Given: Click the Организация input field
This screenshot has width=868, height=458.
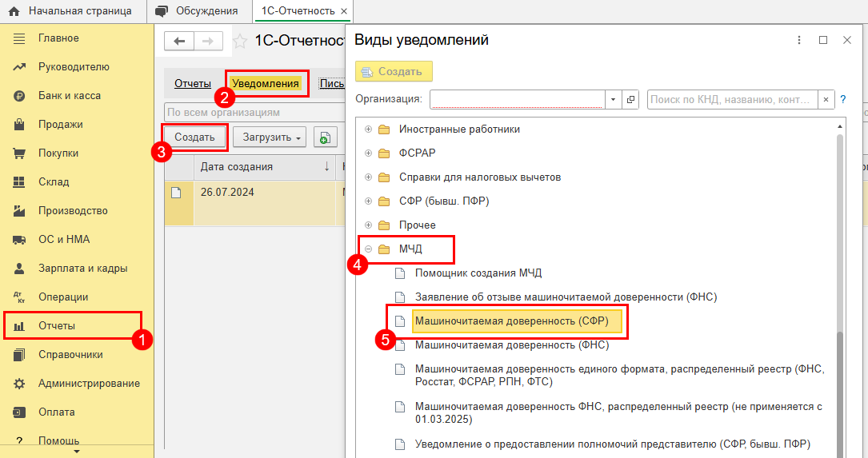Looking at the screenshot, I should 517,100.
